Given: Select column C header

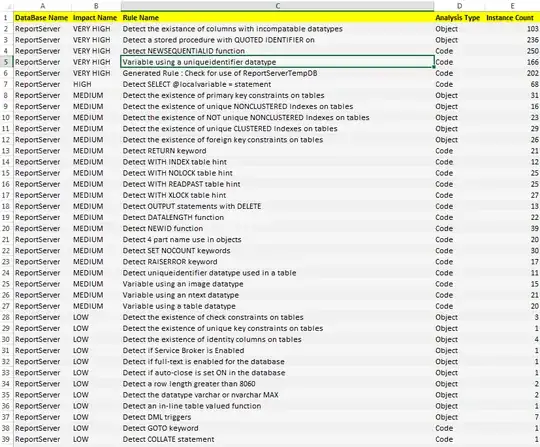Looking at the screenshot, I should (x=277, y=6).
